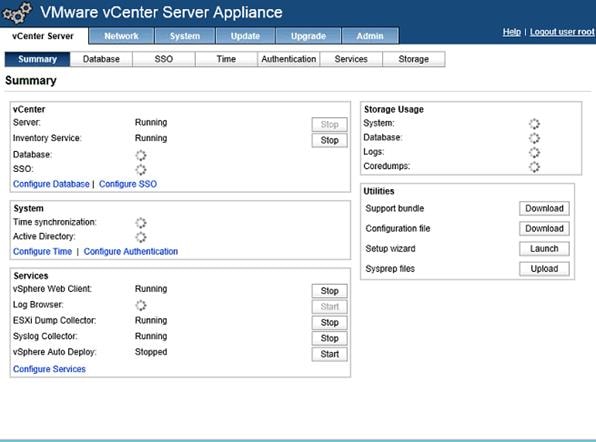Open the Database sub-tab
Screen dimensions: 596x442
click(x=101, y=59)
